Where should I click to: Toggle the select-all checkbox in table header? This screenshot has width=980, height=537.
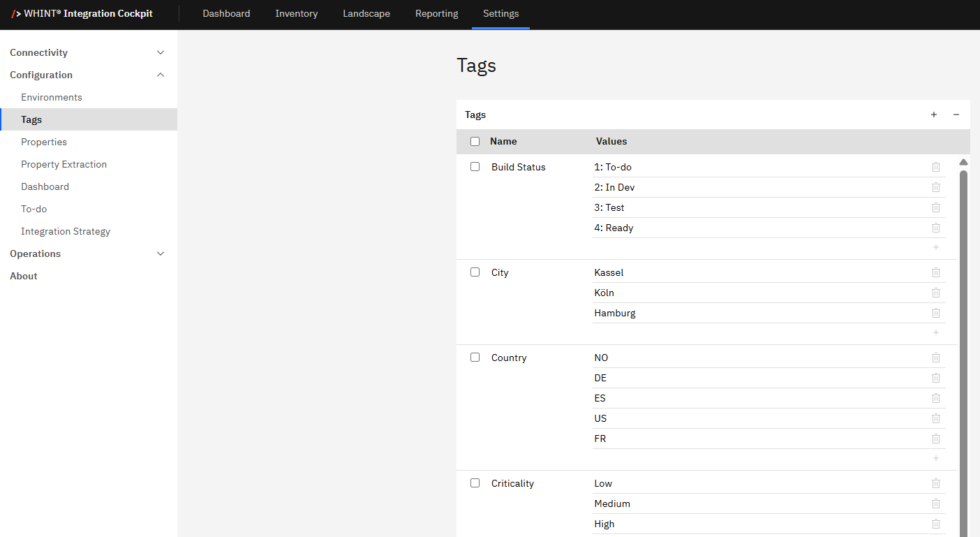(475, 141)
